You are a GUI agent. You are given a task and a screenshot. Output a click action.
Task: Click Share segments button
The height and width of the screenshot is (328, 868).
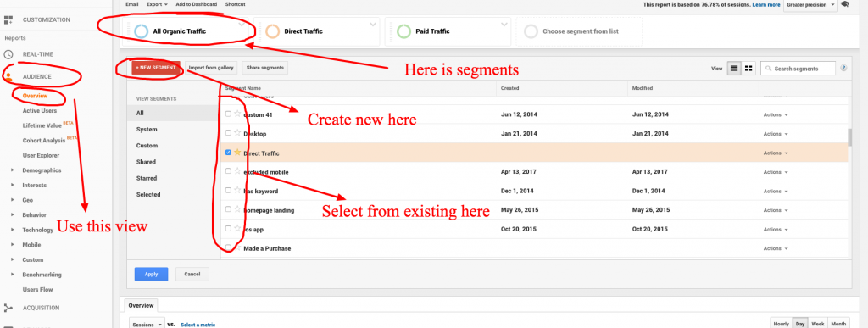tap(265, 68)
